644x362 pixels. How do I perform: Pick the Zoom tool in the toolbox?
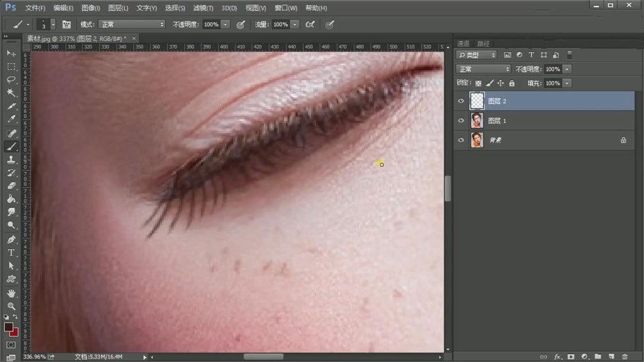[x=11, y=305]
